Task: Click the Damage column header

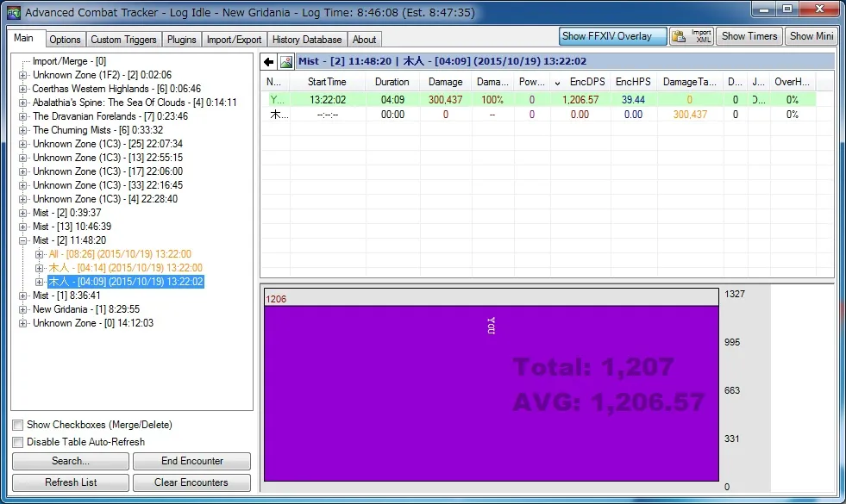Action: click(x=445, y=82)
